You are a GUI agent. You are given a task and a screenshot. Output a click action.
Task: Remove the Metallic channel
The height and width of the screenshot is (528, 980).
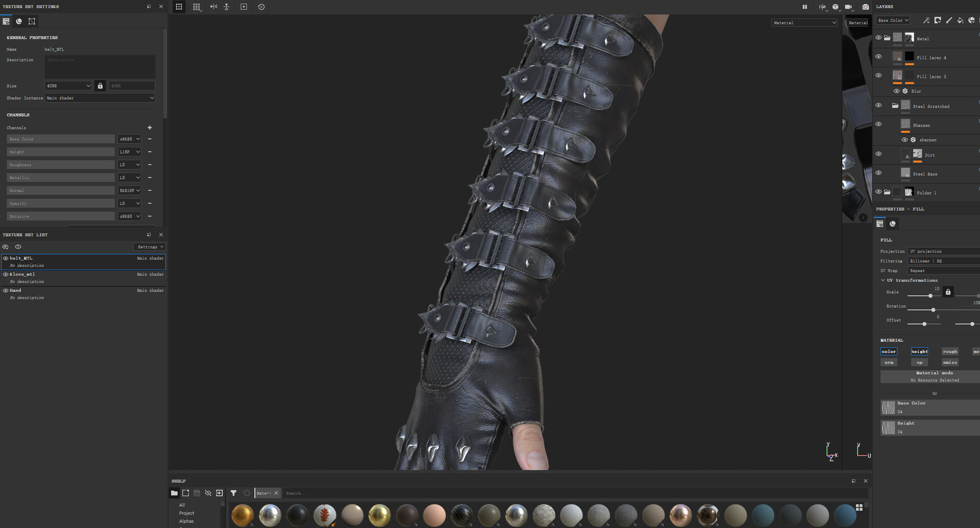coord(150,178)
